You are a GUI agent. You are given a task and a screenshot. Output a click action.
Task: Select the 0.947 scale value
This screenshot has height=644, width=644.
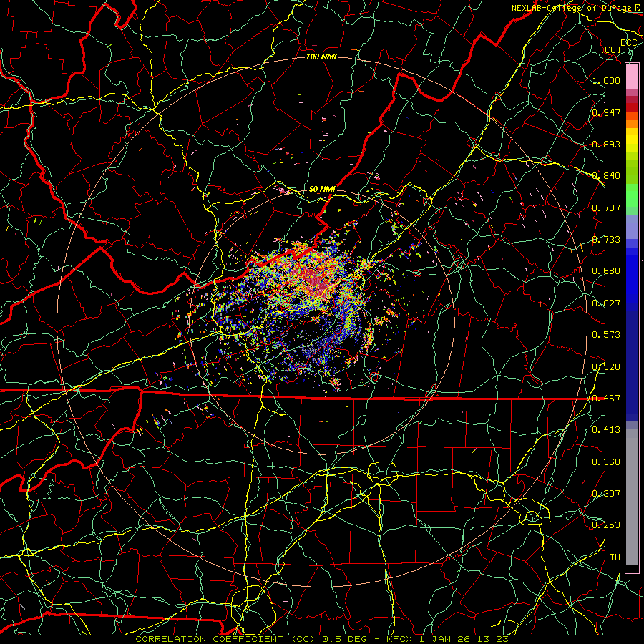606,112
